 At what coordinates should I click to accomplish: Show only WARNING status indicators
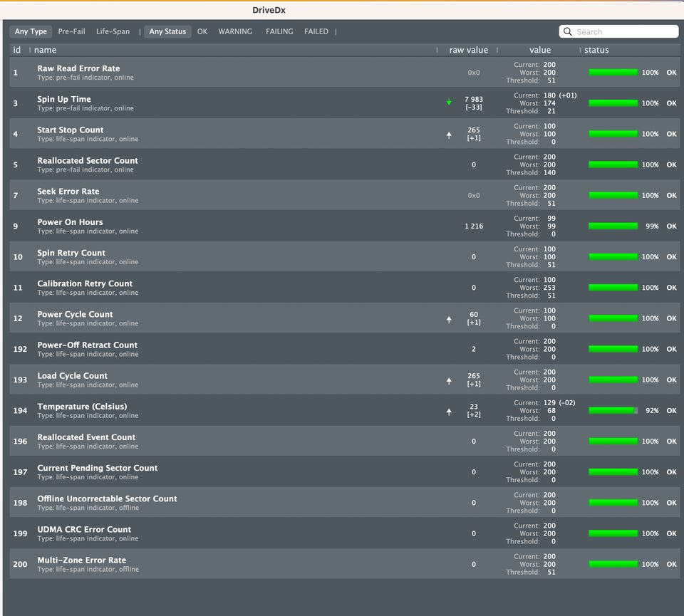pos(235,31)
